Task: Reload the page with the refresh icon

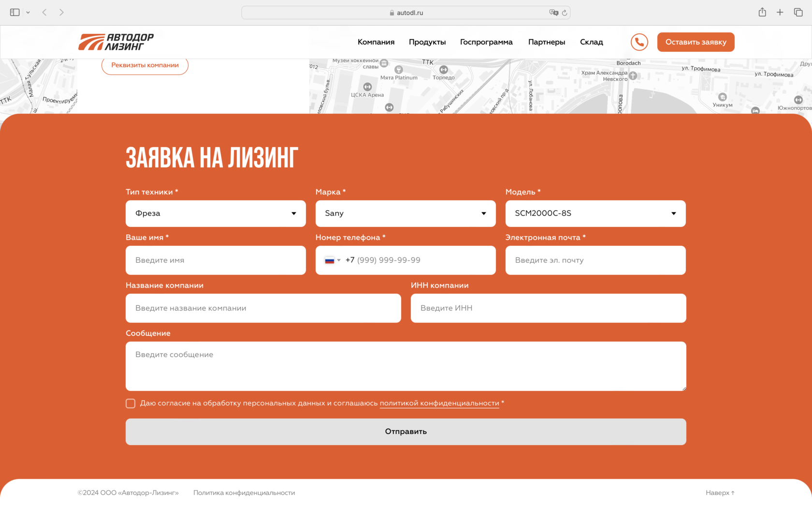Action: [564, 13]
